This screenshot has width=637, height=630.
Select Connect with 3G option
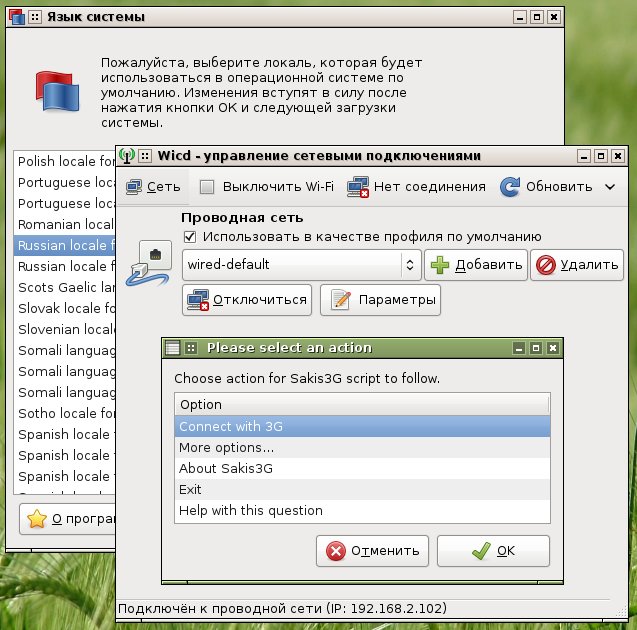pos(362,426)
